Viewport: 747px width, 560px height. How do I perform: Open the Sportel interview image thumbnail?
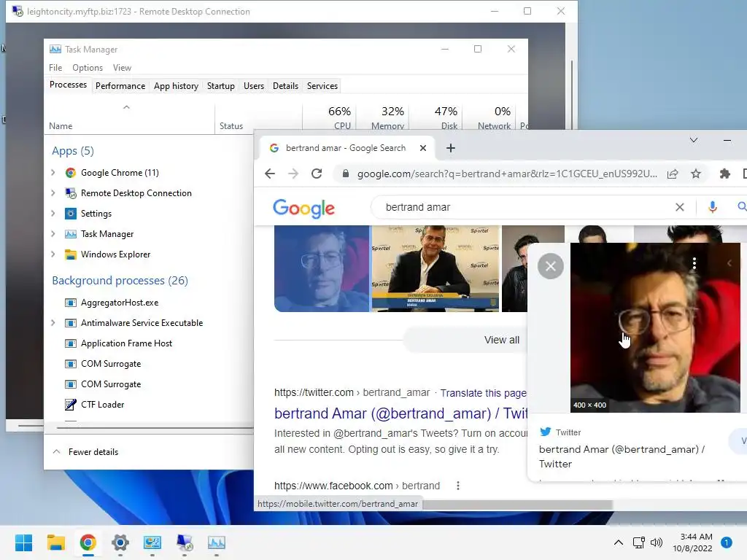435,268
